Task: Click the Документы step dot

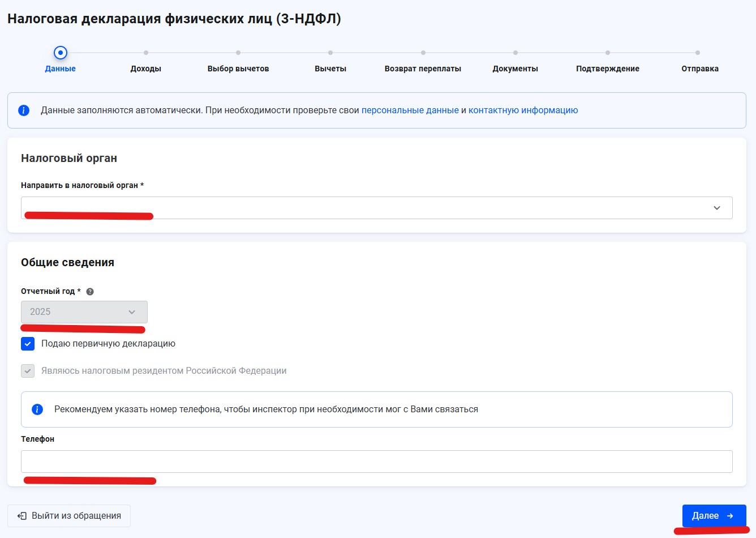Action: pos(515,52)
